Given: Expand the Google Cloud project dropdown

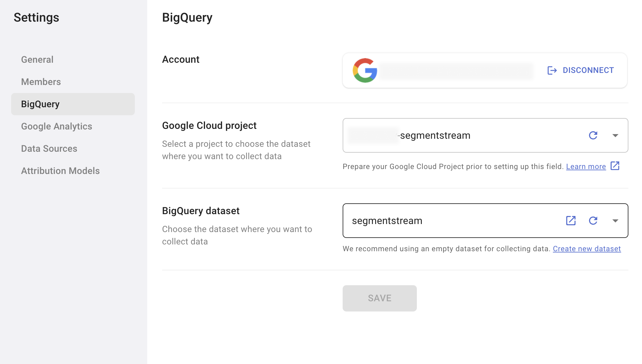Looking at the screenshot, I should 615,135.
